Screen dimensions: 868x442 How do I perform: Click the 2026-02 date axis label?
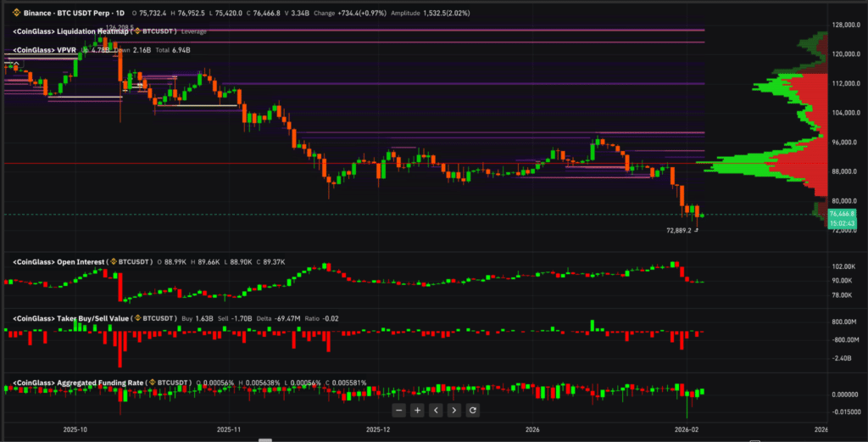pyautogui.click(x=686, y=429)
